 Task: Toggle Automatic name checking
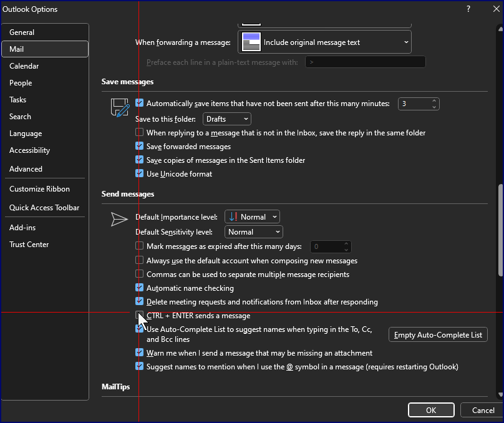(139, 288)
